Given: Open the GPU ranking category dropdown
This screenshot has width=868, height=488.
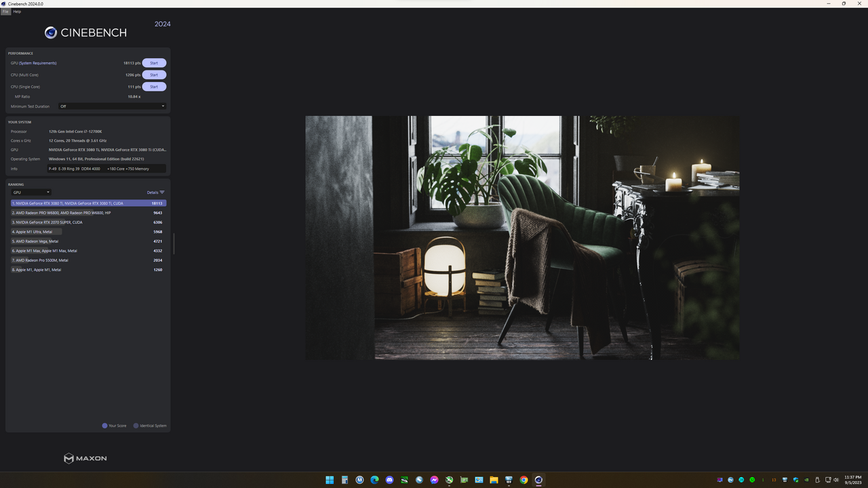Looking at the screenshot, I should click(x=31, y=192).
